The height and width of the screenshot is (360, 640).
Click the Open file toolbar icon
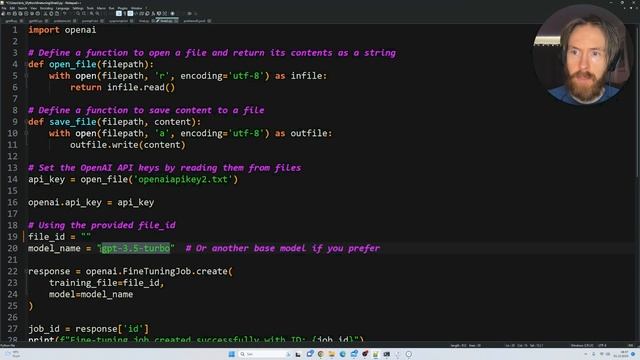pos(9,13)
